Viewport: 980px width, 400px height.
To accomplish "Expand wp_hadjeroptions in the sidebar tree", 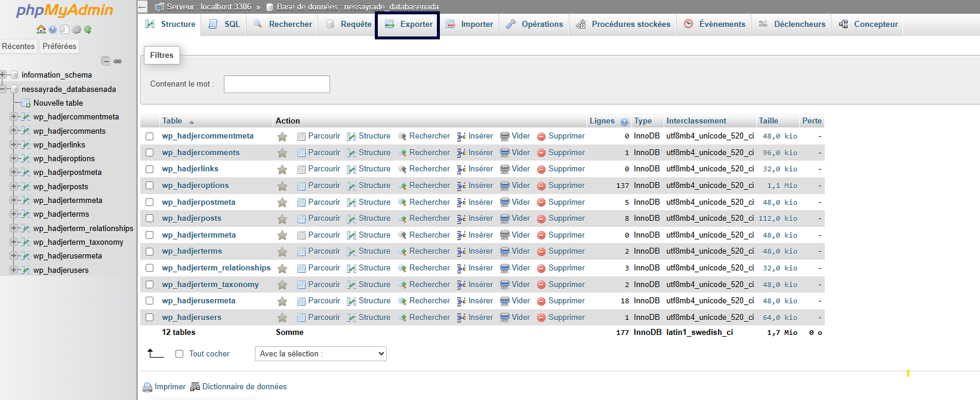I will (x=13, y=158).
